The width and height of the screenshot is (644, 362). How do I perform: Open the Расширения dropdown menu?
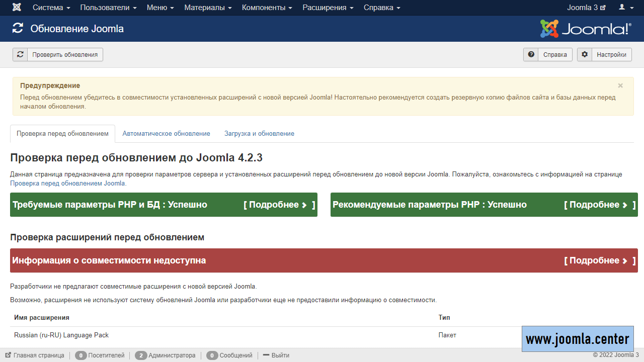[328, 8]
